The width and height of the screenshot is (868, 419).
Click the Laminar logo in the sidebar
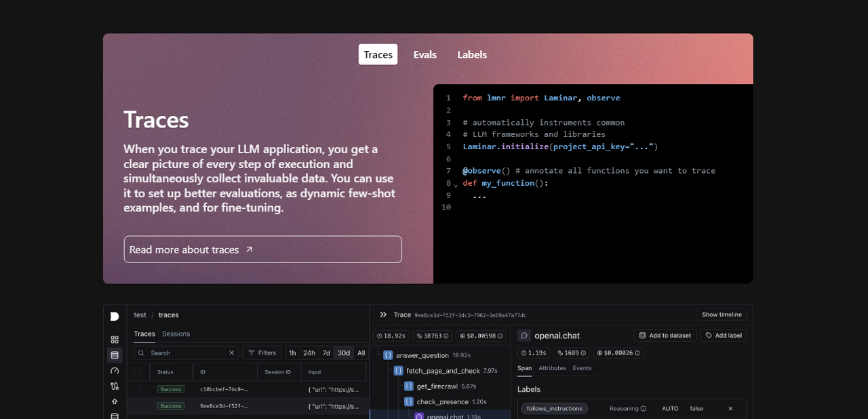point(115,316)
